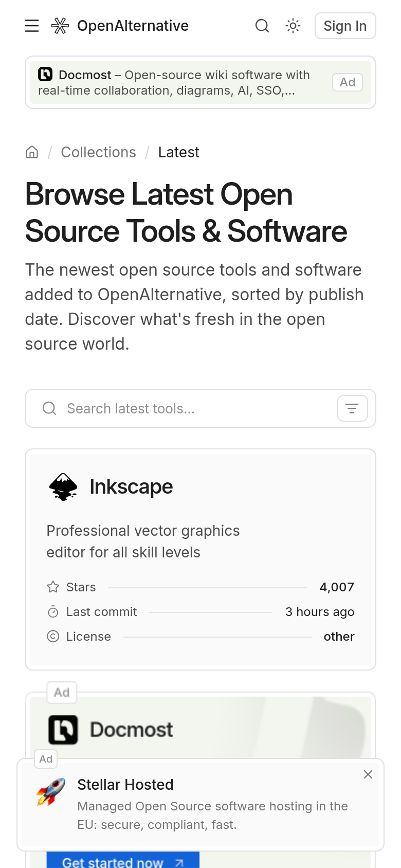Open the hamburger navigation menu
The height and width of the screenshot is (868, 401).
pos(32,26)
